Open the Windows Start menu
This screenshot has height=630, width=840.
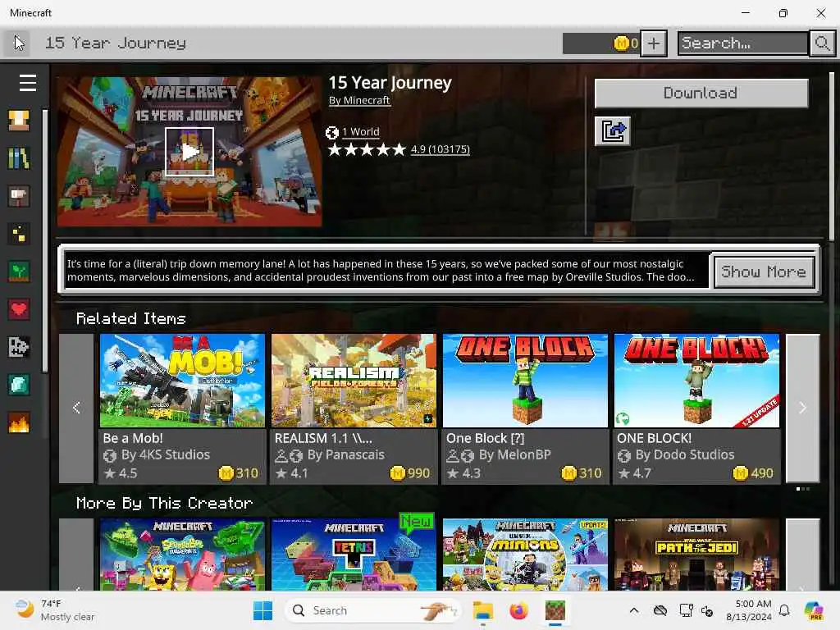tap(262, 610)
